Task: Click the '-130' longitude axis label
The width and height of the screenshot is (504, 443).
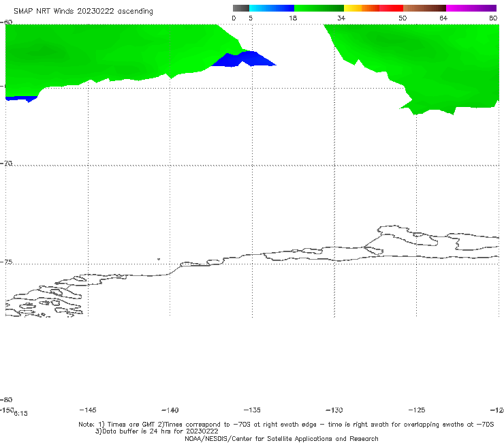Action: point(334,410)
